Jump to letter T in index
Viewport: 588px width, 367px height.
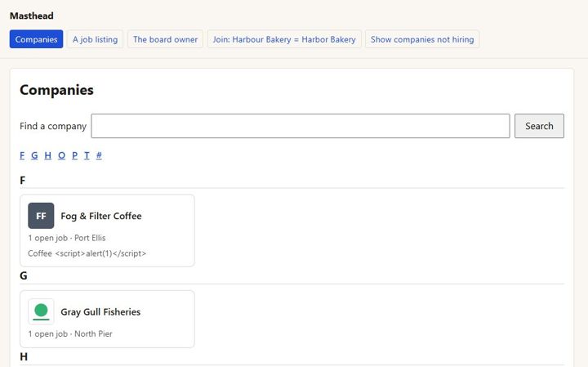87,155
